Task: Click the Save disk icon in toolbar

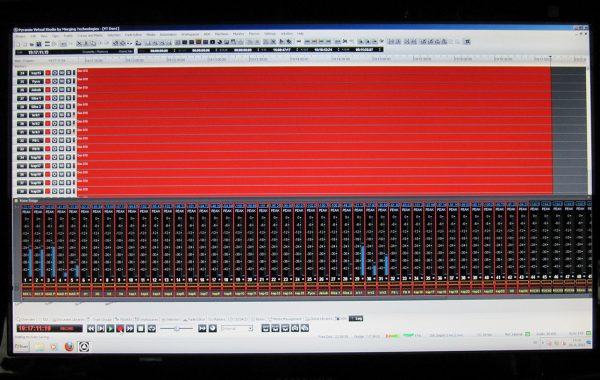Action: (x=39, y=44)
